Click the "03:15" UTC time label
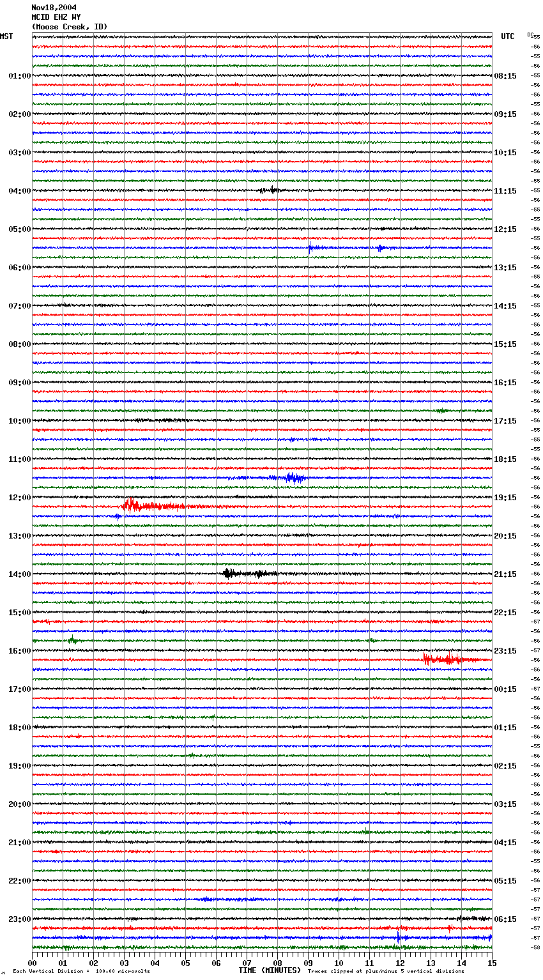The image size is (543, 980). 505,804
